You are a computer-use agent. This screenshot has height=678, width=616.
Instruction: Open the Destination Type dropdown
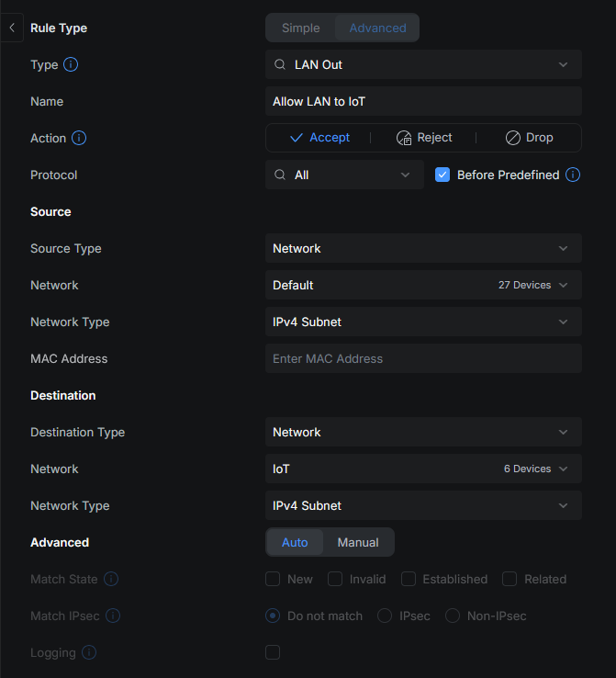click(423, 432)
